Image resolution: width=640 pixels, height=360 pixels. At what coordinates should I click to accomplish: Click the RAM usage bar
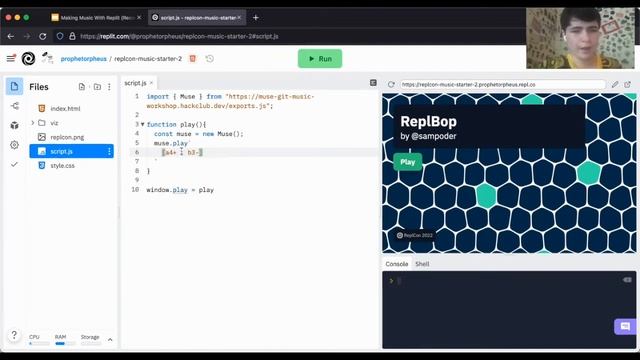[x=65, y=344]
